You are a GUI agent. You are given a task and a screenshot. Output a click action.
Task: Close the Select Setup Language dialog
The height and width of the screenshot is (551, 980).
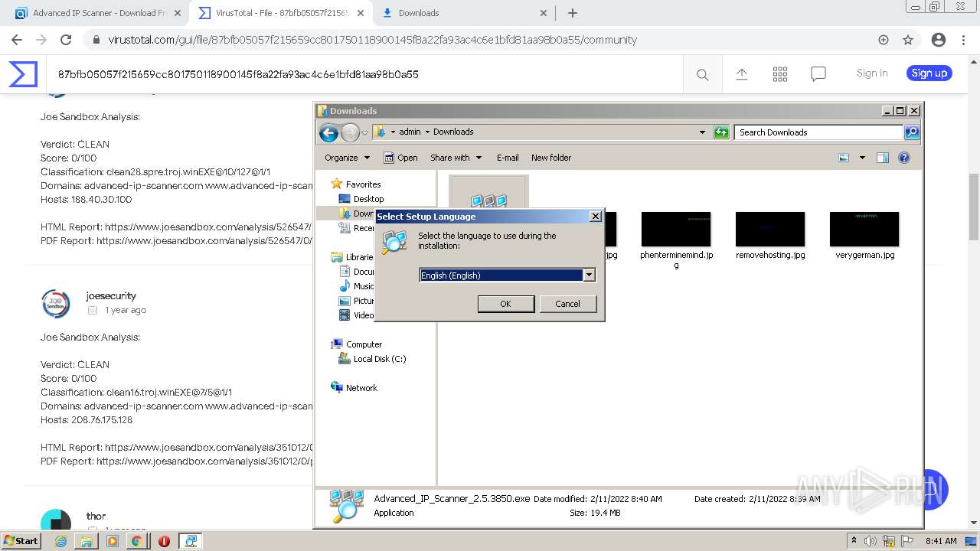tap(595, 217)
